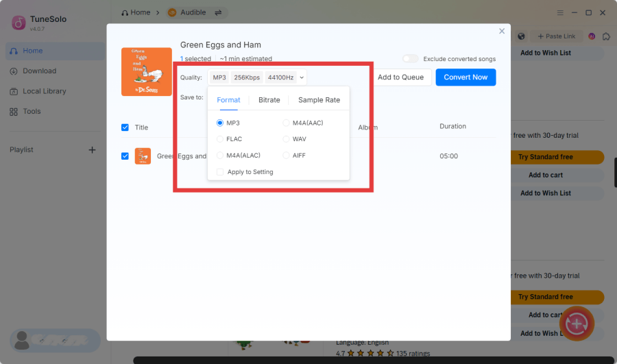Click the MP3 quality chip

click(x=219, y=77)
